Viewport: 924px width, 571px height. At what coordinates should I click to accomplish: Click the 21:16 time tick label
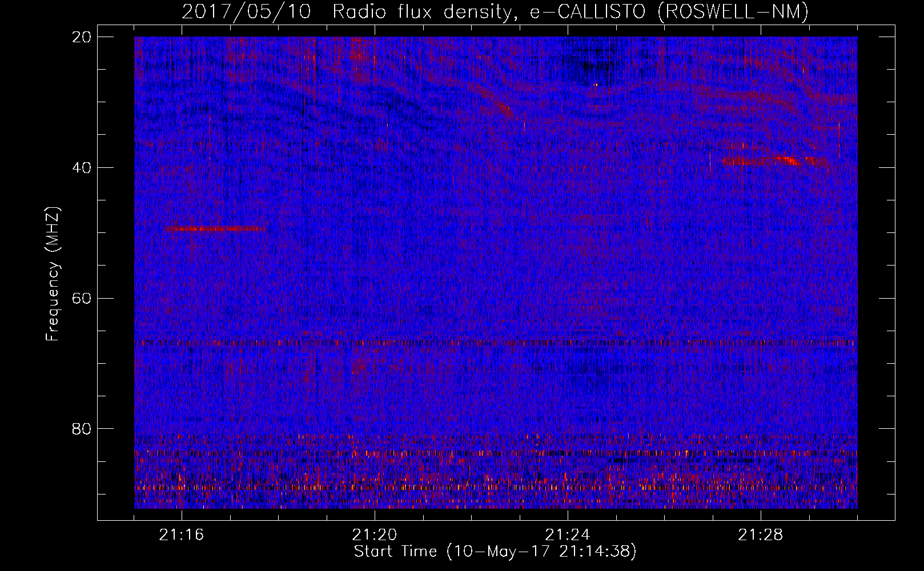182,535
